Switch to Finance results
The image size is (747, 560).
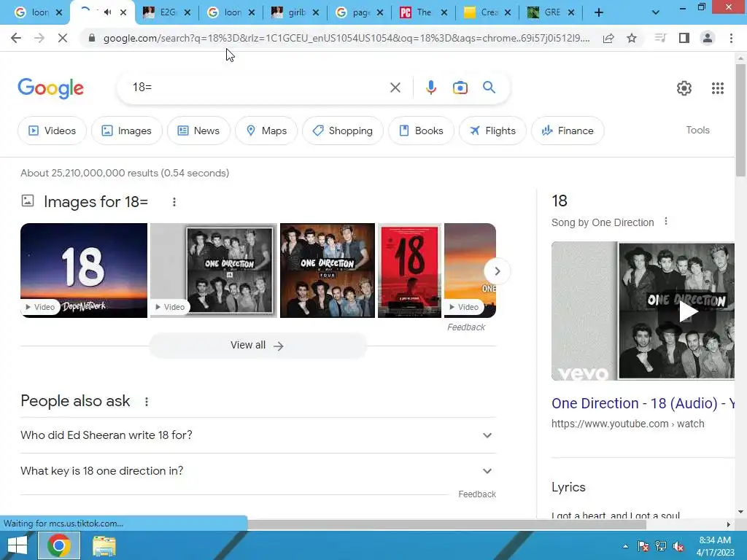click(x=568, y=131)
